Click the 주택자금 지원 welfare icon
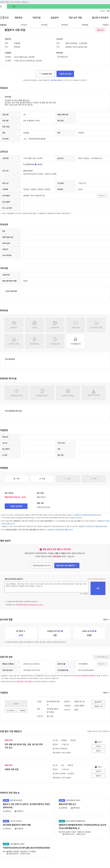 pyautogui.click(x=14, y=341)
